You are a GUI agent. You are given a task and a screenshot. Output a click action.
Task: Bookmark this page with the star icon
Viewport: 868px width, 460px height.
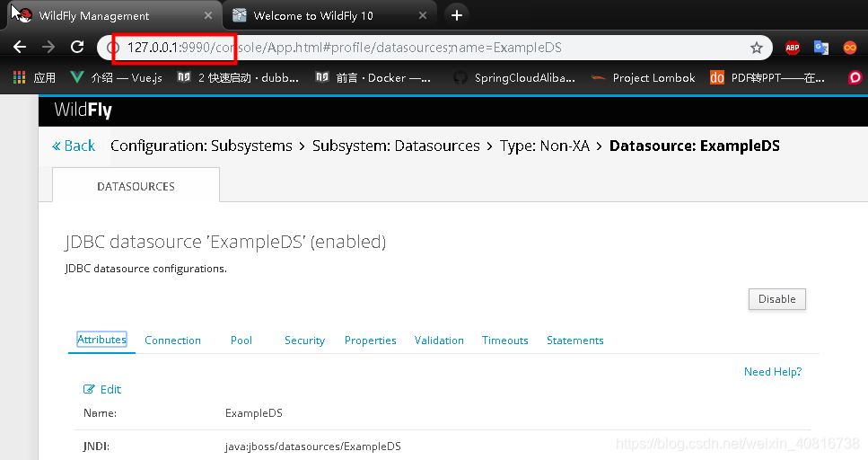click(756, 48)
